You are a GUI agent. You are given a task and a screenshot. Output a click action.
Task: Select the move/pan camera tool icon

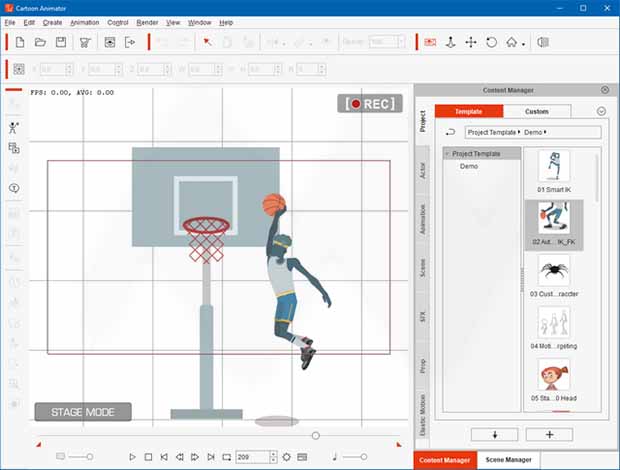(x=470, y=42)
